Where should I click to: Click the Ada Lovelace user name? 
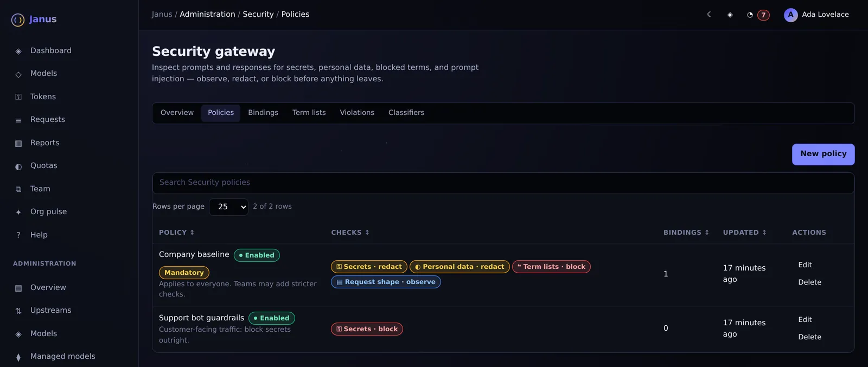[x=825, y=15]
